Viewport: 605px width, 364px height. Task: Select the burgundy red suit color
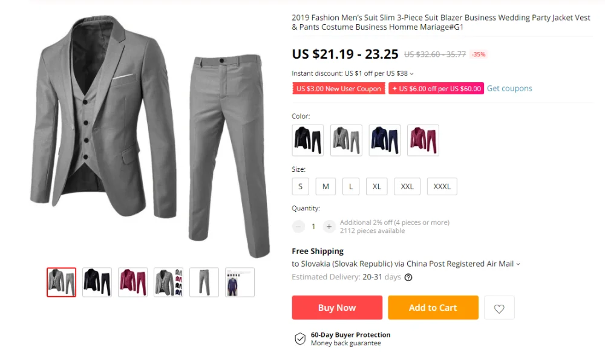point(423,140)
